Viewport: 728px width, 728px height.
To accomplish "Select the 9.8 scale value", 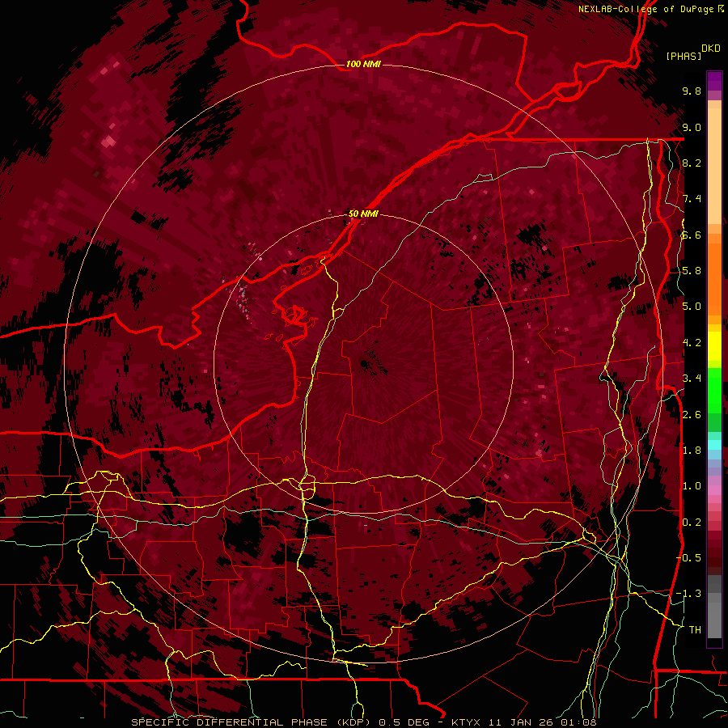I will click(692, 91).
